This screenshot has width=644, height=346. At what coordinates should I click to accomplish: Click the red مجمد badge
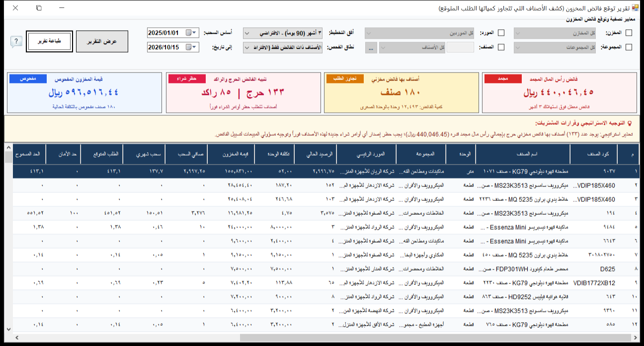[x=503, y=79]
